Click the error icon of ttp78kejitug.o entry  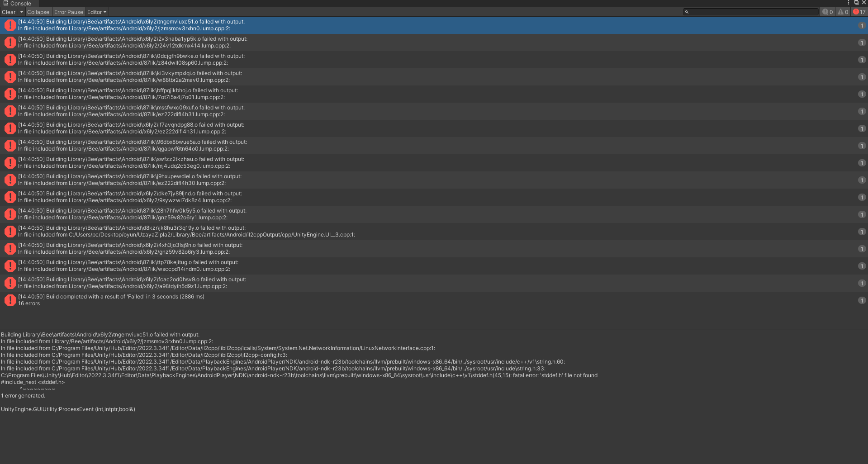10,266
